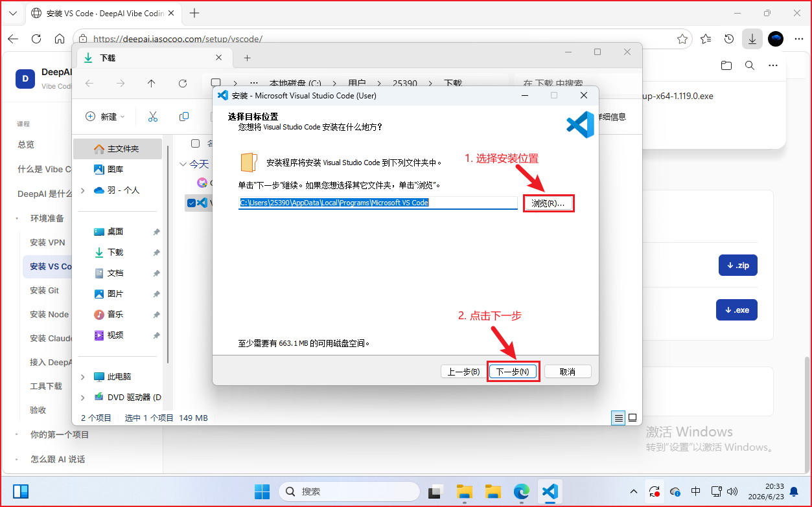This screenshot has width=812, height=507.
Task: Expand 你的第一个项目 sidebar section
Action: [x=17, y=435]
